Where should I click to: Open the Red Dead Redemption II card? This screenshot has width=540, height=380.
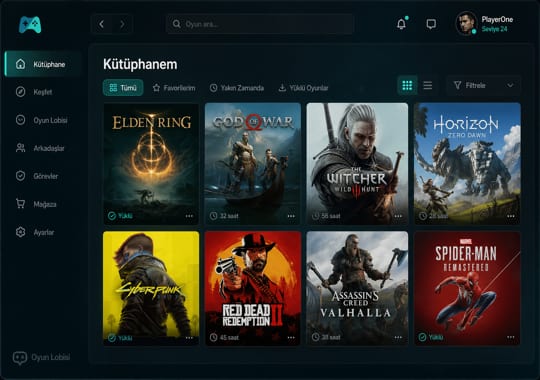coord(253,288)
